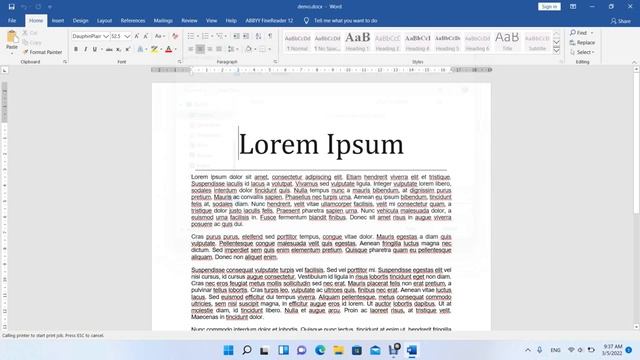Screen dimensions: 640x360
Task: Open taskbar Search icon
Action: [x=247, y=350]
